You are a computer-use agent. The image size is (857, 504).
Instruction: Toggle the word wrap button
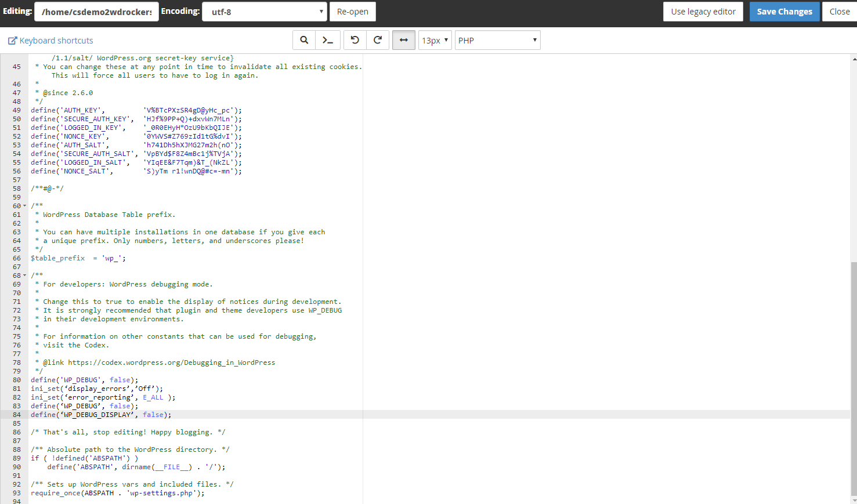tap(404, 40)
